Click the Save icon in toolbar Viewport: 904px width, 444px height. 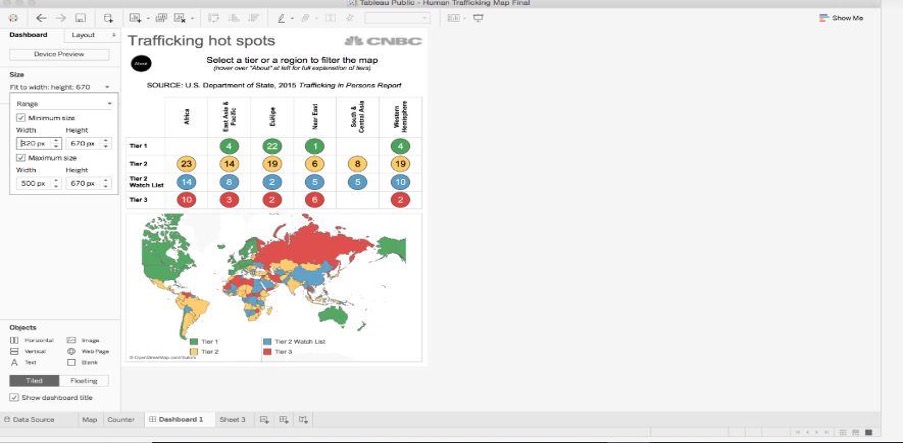tap(81, 18)
